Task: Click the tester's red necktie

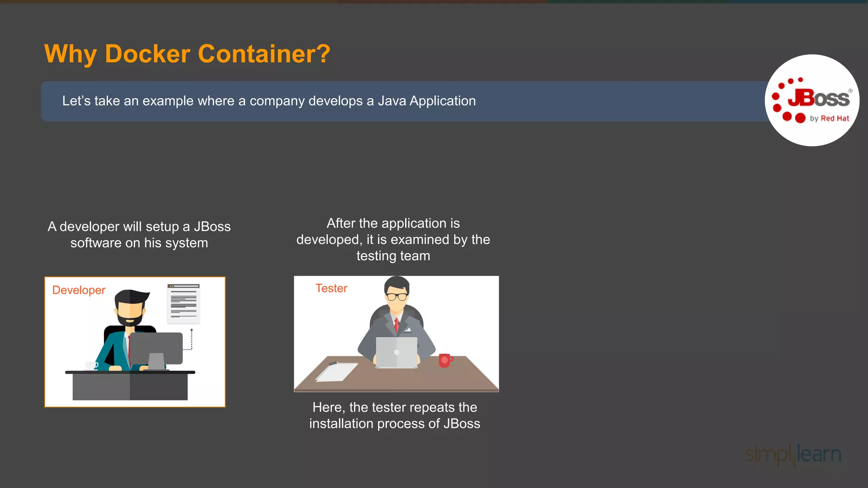Action: (x=396, y=325)
